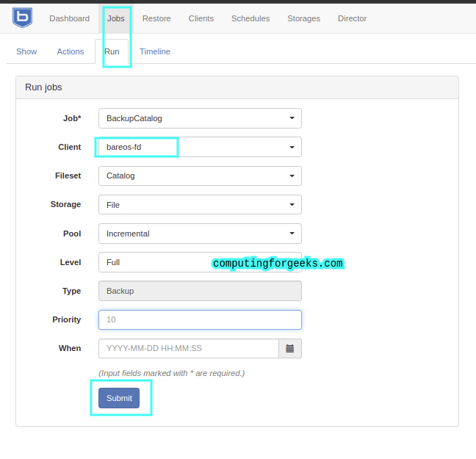Viewport: 476px width, 459px height.
Task: Focus the Priority input field
Action: click(x=200, y=319)
